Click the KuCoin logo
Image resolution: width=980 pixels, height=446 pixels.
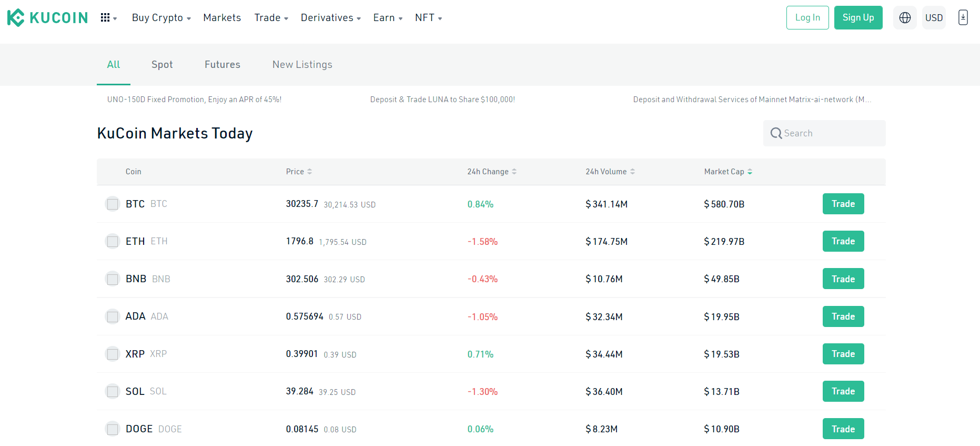click(x=47, y=18)
